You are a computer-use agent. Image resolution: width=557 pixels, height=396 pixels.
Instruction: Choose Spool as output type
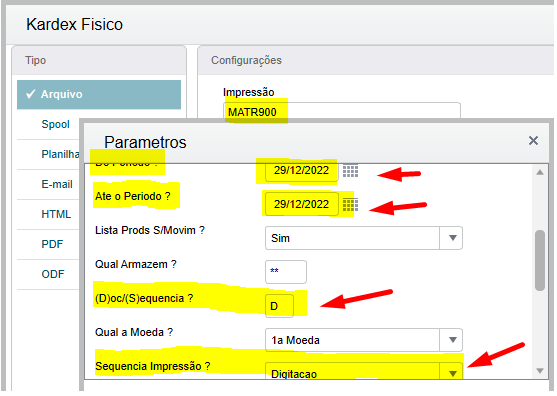coord(56,124)
